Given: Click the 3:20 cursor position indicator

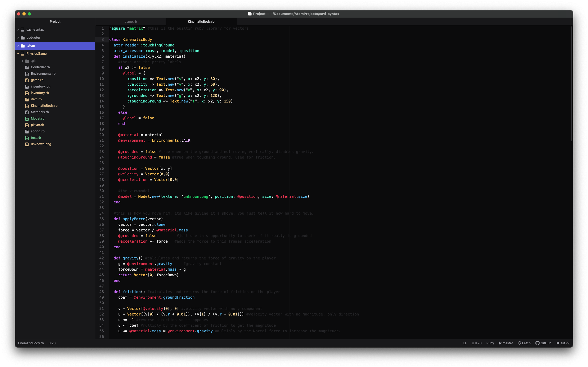Looking at the screenshot, I should [x=52, y=343].
